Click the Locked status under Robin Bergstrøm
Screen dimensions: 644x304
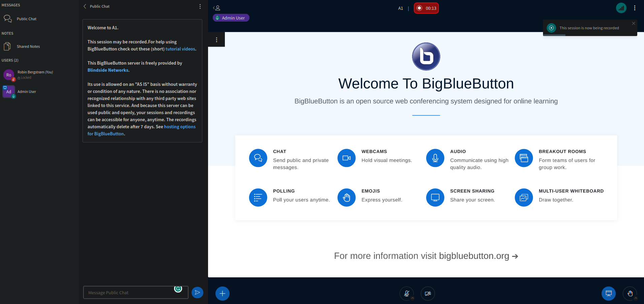(24, 78)
